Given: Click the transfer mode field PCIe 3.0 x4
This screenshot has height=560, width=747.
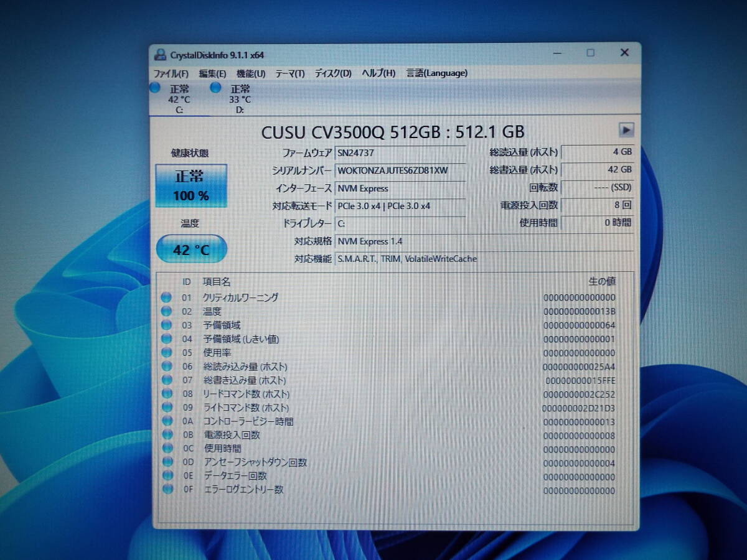Looking at the screenshot, I should (x=400, y=205).
